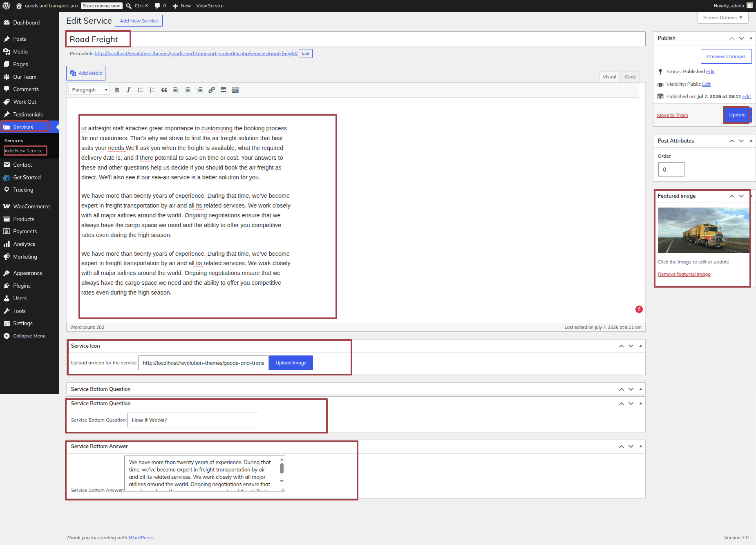Edit the post Status
The width and height of the screenshot is (756, 545).
pos(710,71)
